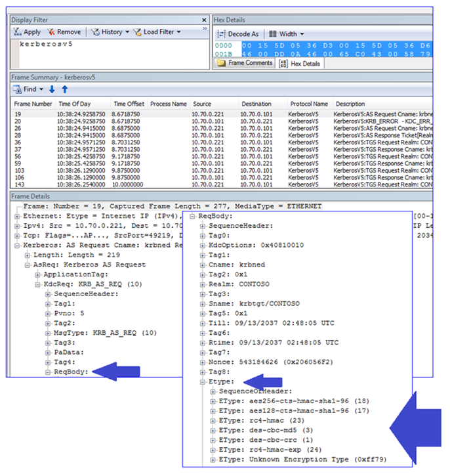This screenshot has width=450, height=476.
Task: Expand EType des-cbc-crc node
Action: tap(213, 440)
